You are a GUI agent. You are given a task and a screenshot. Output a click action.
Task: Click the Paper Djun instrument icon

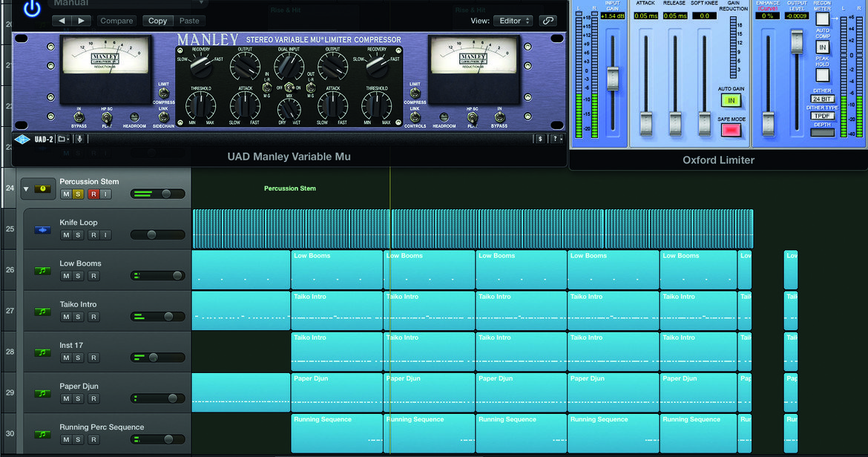42,393
